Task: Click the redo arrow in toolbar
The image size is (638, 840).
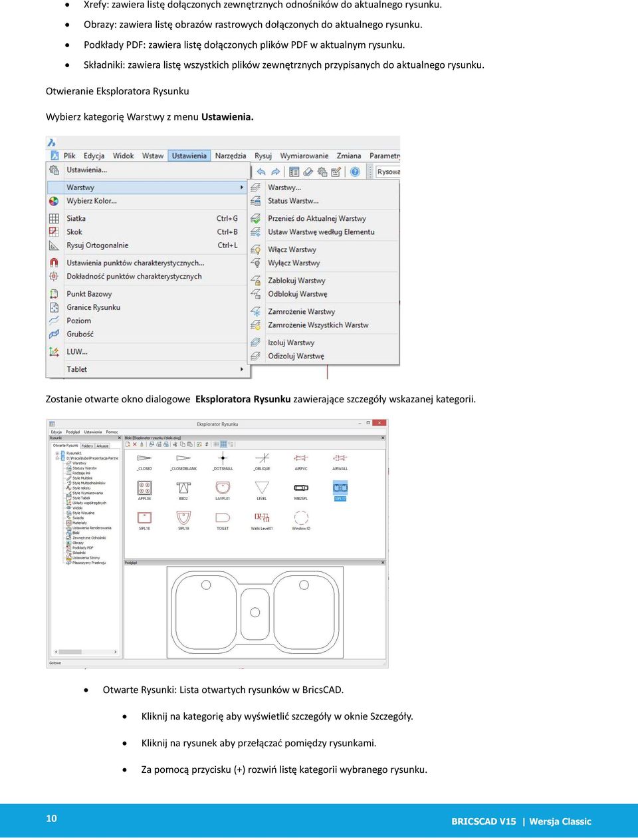Action: pyautogui.click(x=275, y=172)
